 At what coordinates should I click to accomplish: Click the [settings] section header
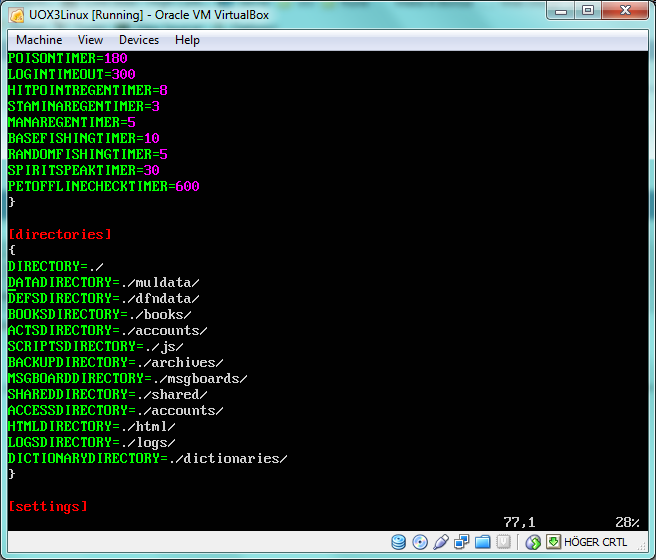click(x=47, y=507)
